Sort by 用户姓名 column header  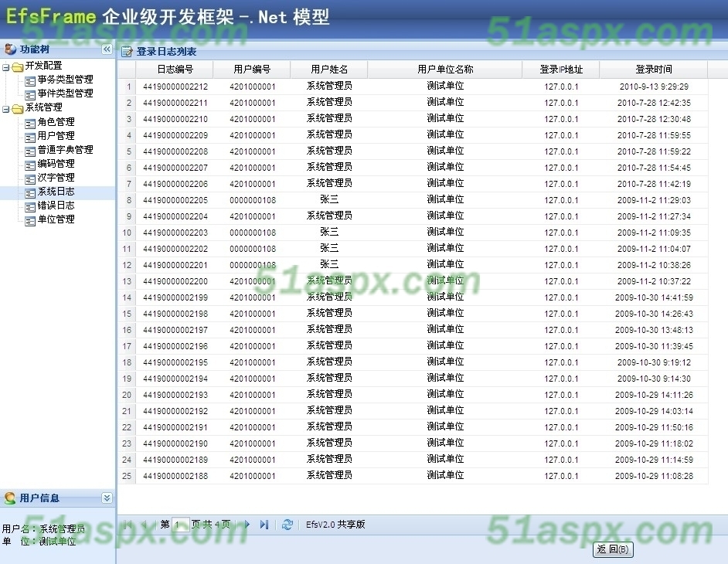[x=329, y=70]
